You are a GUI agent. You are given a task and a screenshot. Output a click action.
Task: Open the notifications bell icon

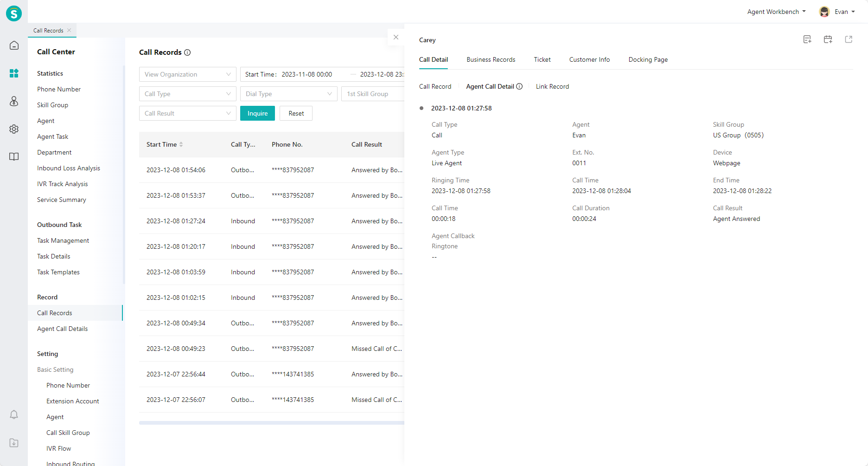(x=14, y=414)
